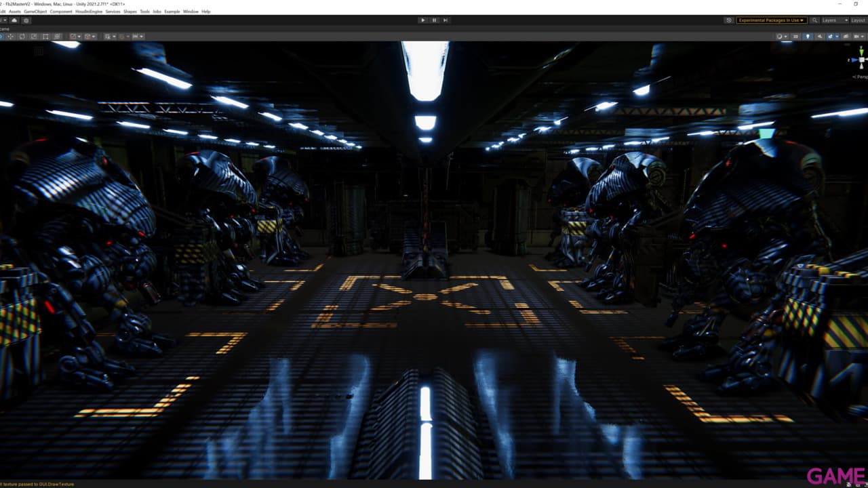Open the Layout selector button
This screenshot has height=488, width=868.
click(x=859, y=20)
